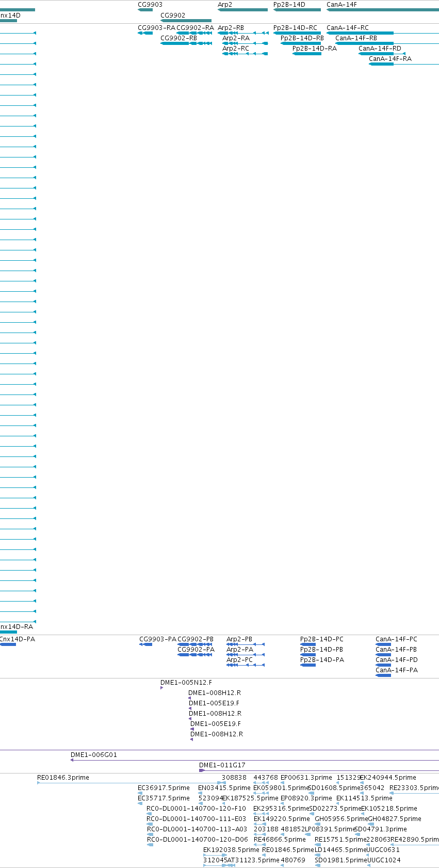The width and height of the screenshot is (439, 868).
Task: Select the CG9902-RA transcript
Action: [x=194, y=33]
